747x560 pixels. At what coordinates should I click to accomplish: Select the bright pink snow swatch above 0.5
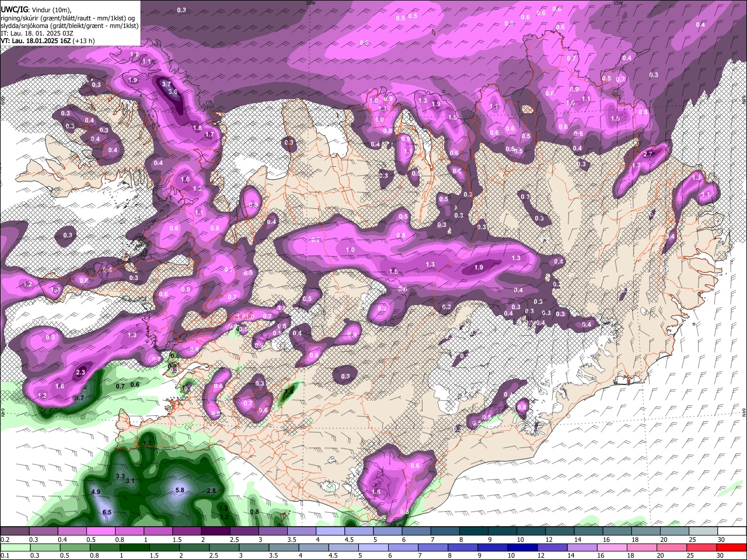tap(100, 531)
